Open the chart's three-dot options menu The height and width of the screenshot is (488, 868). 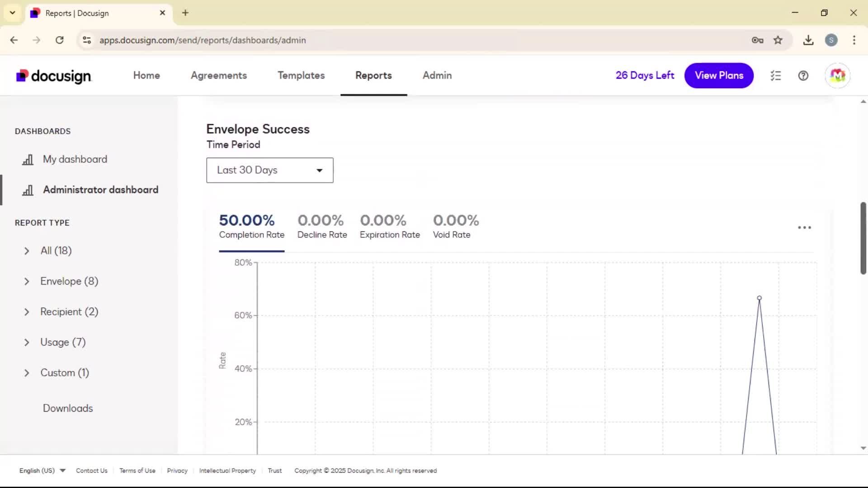(x=804, y=227)
